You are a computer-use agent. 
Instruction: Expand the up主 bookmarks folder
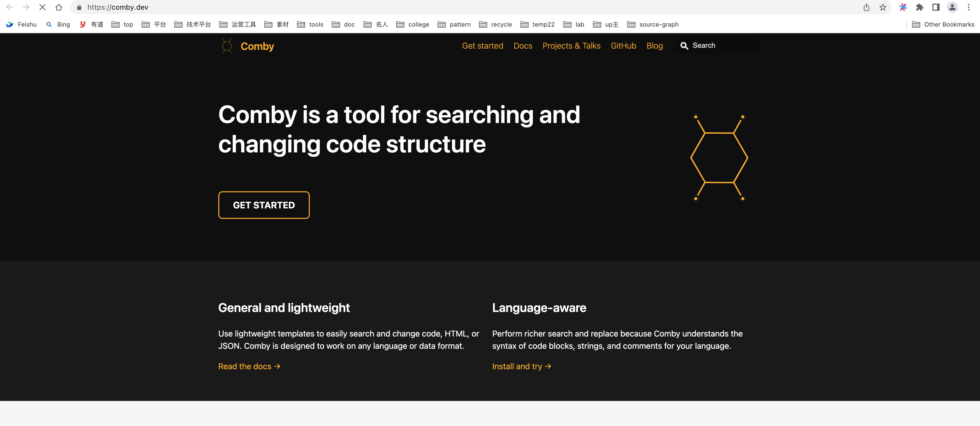click(x=606, y=24)
